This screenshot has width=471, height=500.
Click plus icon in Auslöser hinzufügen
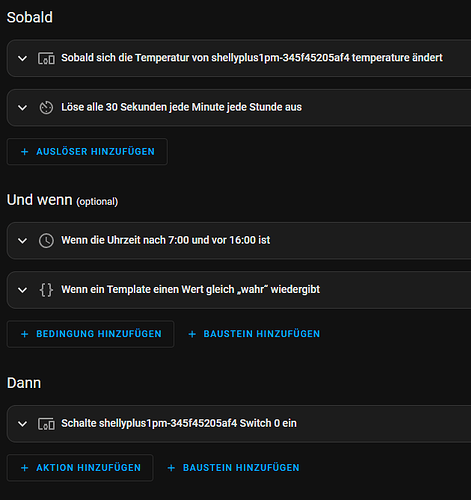[x=24, y=152]
